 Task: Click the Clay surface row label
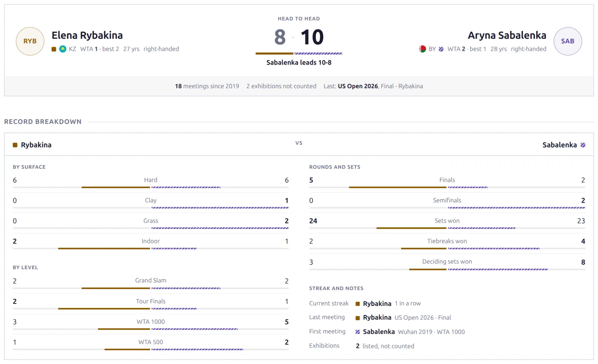(151, 200)
